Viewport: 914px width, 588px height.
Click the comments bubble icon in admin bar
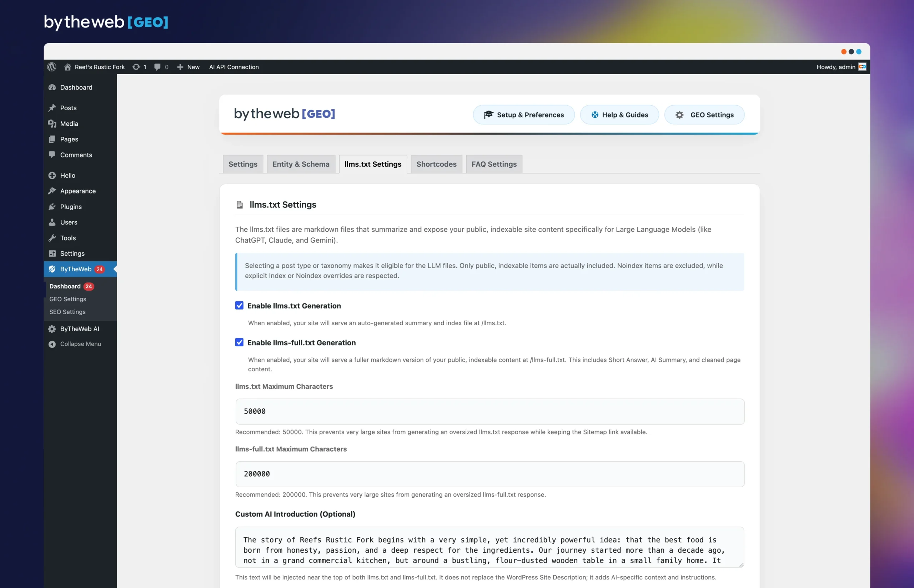157,67
